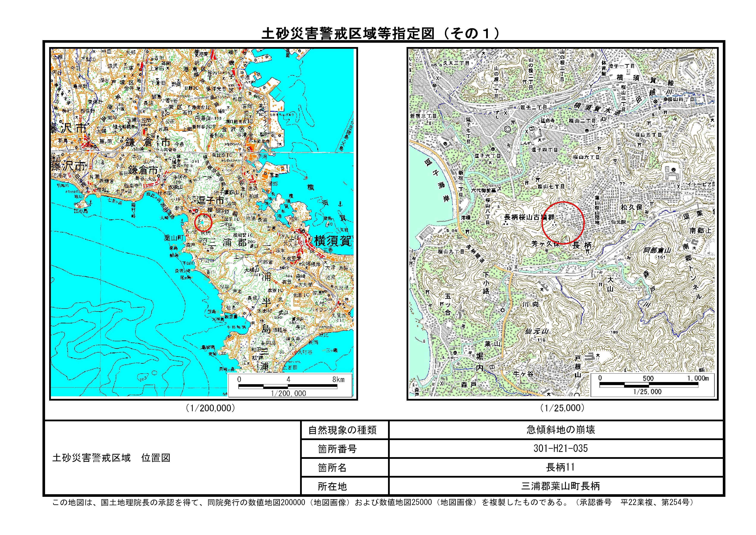Click the 三浦郡葉山町長柄 address cell
The width and height of the screenshot is (756, 535).
[x=561, y=486]
